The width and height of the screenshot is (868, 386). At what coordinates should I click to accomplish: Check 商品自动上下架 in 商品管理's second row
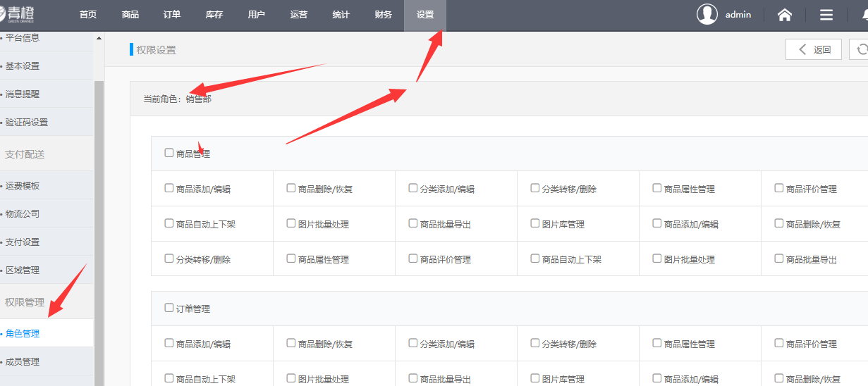point(169,223)
